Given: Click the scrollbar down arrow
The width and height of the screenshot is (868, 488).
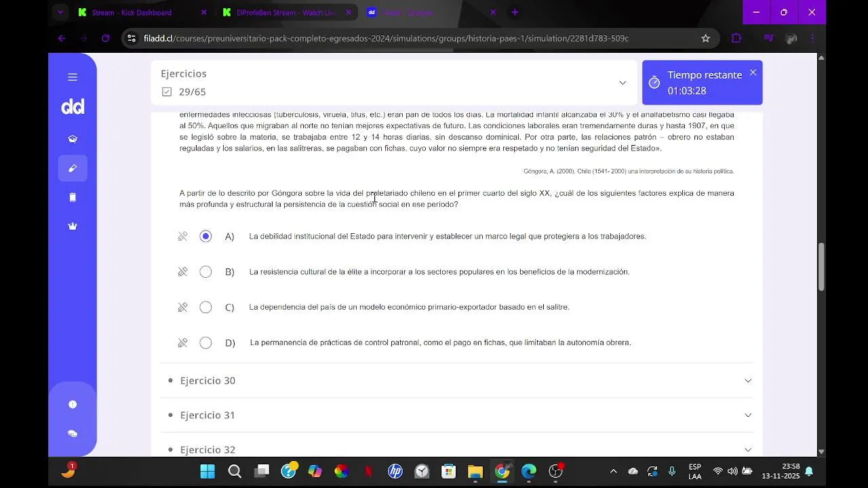Looking at the screenshot, I should 821,451.
